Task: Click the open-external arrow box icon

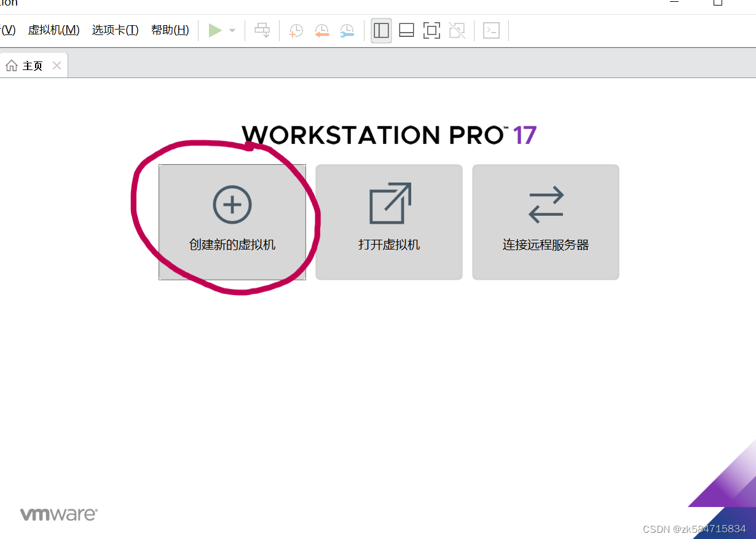Action: point(390,203)
